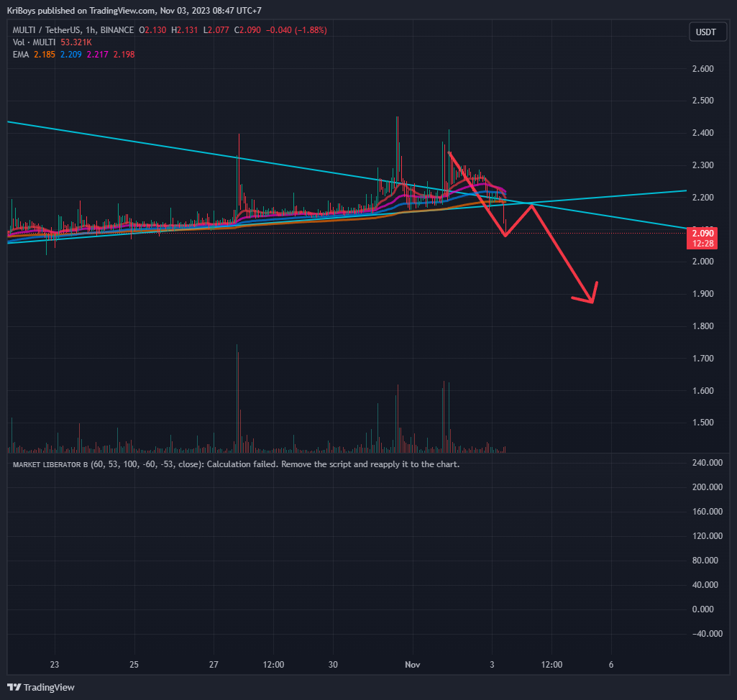The image size is (737, 700).
Task: Click the Nov label on time axis
Action: pos(413,665)
